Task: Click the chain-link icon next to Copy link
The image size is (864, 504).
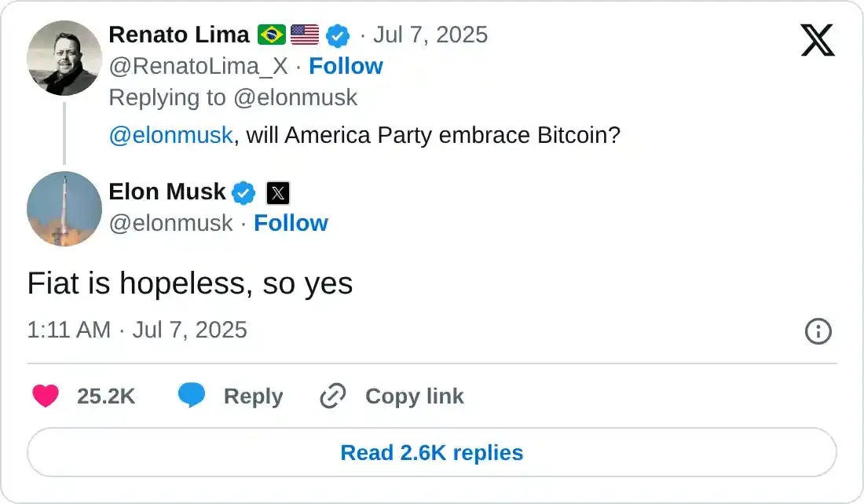Action: (x=332, y=396)
